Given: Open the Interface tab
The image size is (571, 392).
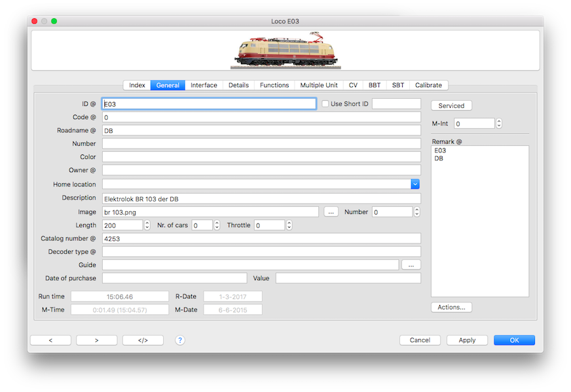Looking at the screenshot, I should [204, 85].
